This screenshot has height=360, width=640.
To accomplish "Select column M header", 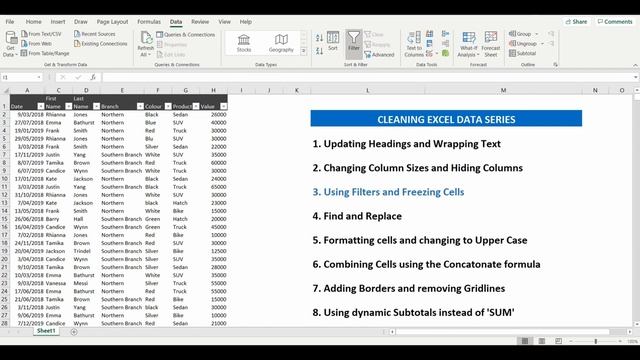I will point(503,90).
